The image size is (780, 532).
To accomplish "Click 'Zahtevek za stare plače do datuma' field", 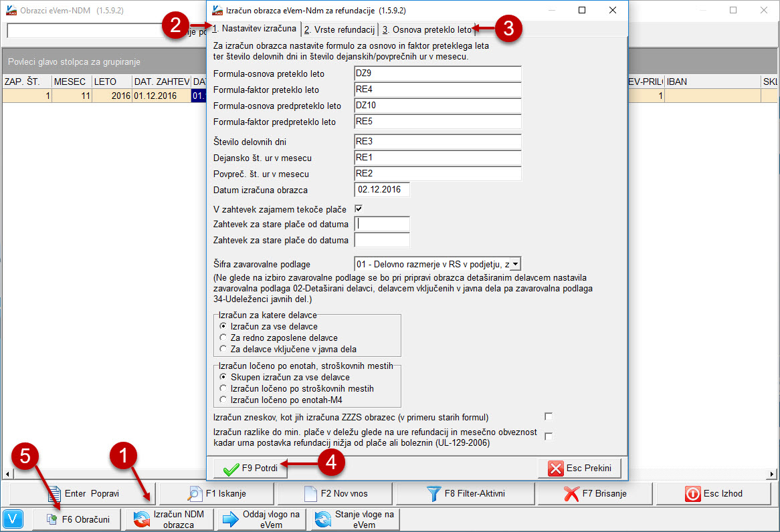I will (x=382, y=240).
